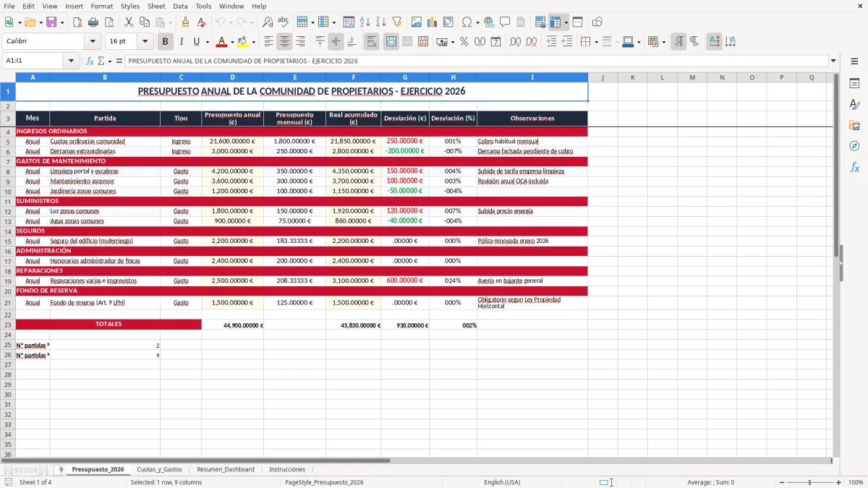Open the font size dropdown
Image resolution: width=868 pixels, height=488 pixels.
point(145,42)
